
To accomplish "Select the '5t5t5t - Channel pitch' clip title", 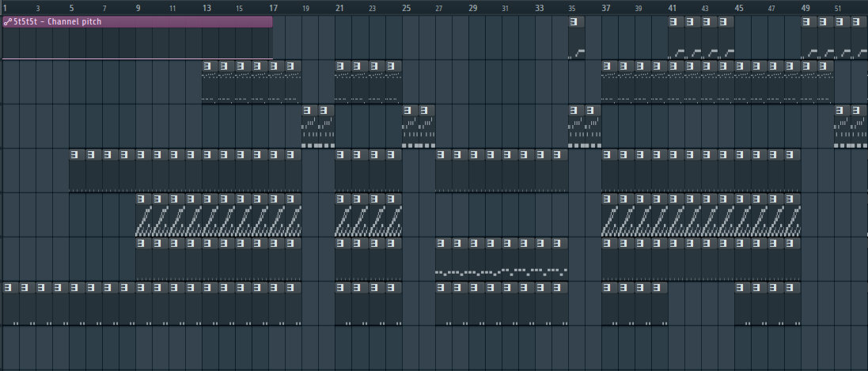I will click(x=58, y=21).
